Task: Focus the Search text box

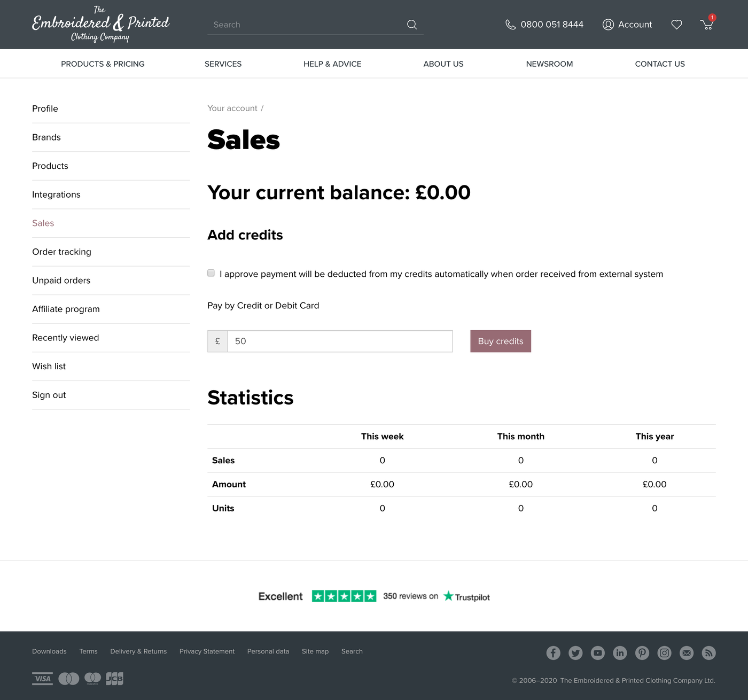Action: [x=305, y=25]
